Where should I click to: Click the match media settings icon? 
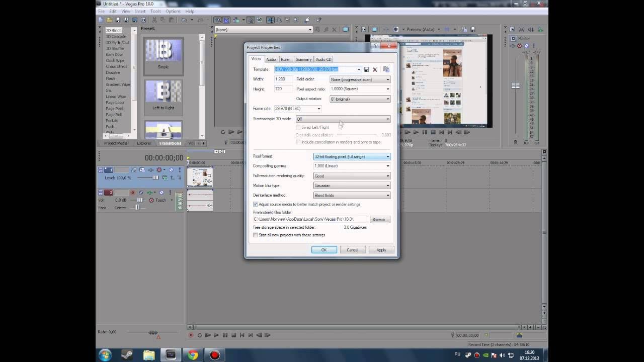coord(386,69)
